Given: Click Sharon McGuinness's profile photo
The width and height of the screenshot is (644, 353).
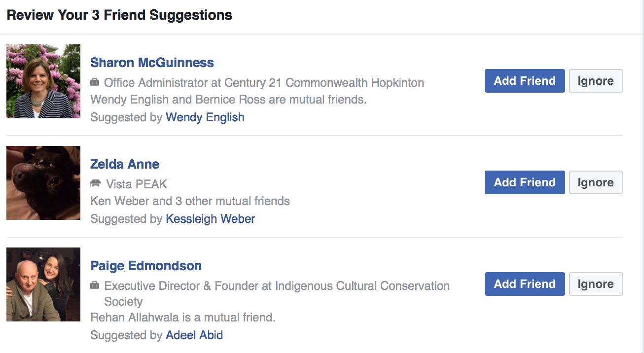Looking at the screenshot, I should coord(43,81).
